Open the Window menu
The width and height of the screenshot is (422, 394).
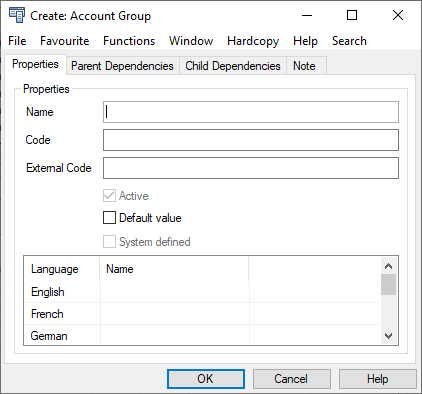point(191,41)
